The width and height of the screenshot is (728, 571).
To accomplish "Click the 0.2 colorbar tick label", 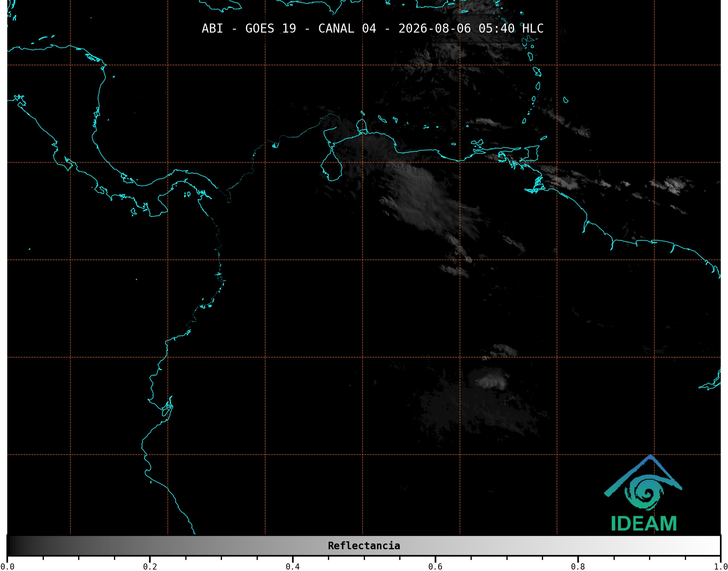I will pyautogui.click(x=150, y=567).
